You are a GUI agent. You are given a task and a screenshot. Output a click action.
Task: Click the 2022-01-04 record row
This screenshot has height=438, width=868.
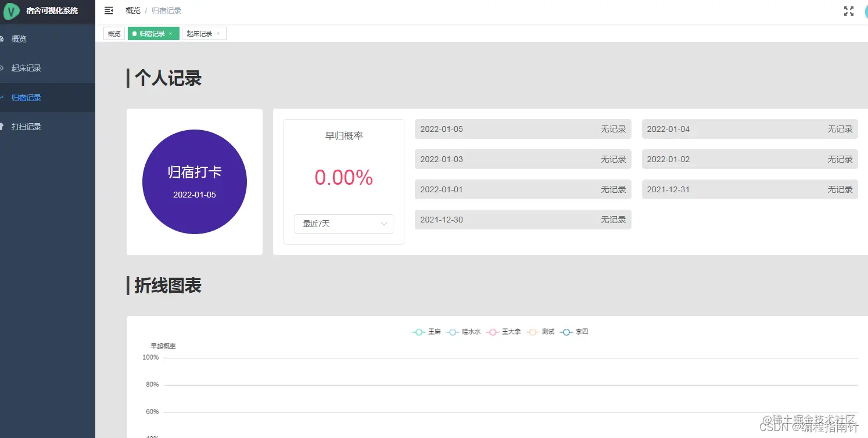click(750, 129)
